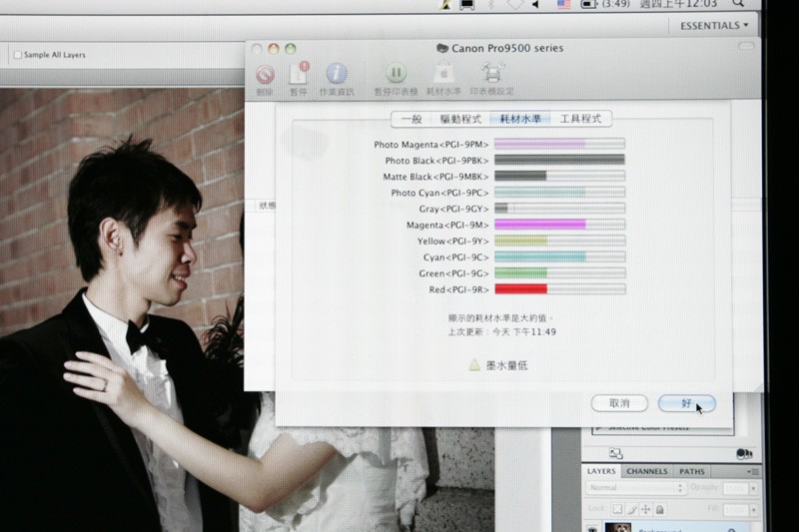Click the 暫停 hold job toolbar icon
This screenshot has width=799, height=532.
click(x=299, y=74)
